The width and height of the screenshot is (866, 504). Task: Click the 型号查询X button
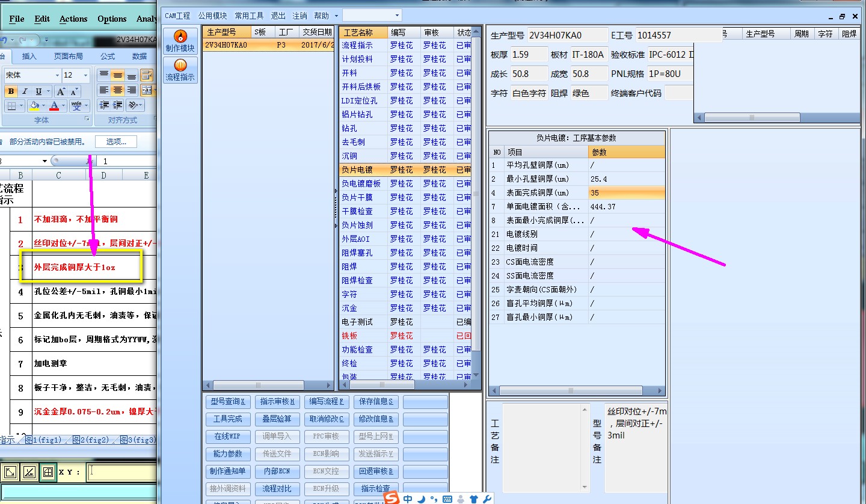point(228,402)
